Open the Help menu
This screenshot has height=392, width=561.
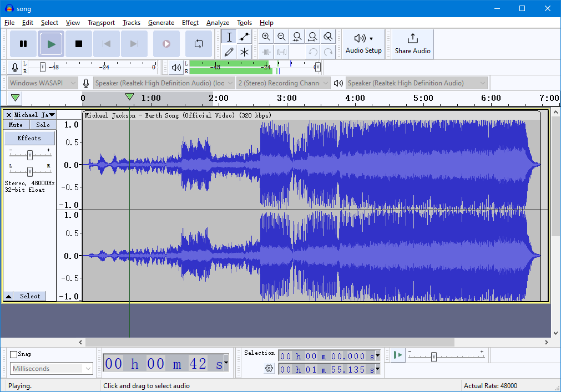(266, 23)
